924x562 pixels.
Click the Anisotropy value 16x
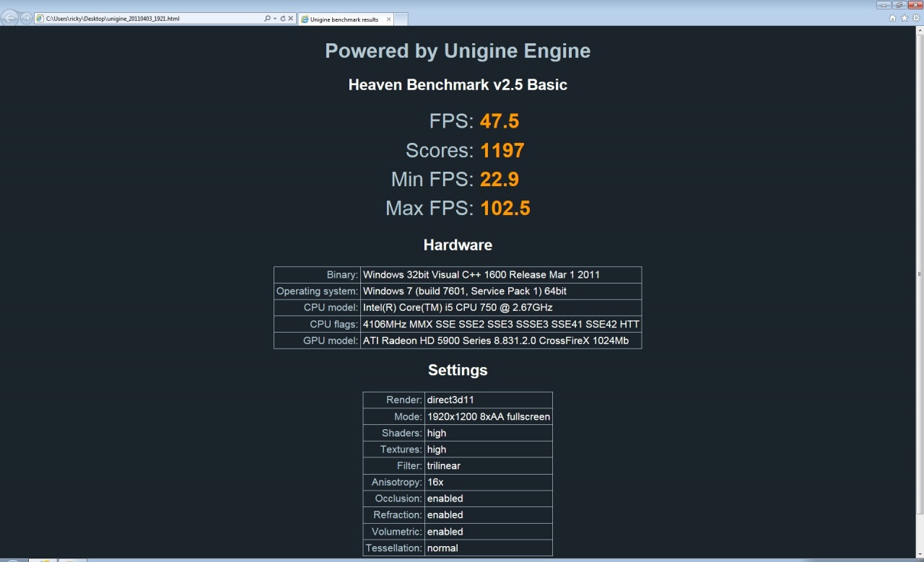pyautogui.click(x=489, y=482)
